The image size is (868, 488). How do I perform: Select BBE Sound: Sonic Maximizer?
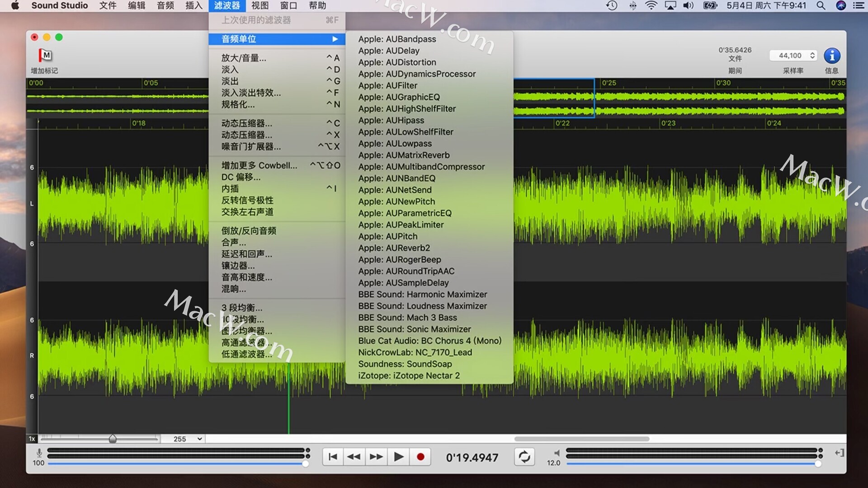pos(429,329)
